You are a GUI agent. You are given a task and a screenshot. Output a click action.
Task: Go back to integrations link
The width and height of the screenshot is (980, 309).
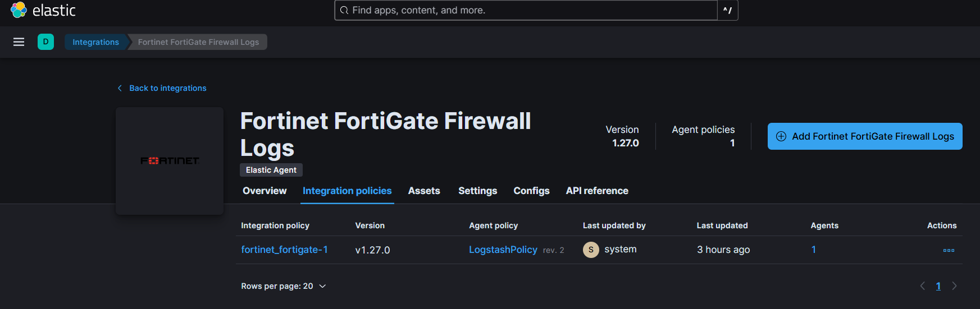click(x=167, y=88)
